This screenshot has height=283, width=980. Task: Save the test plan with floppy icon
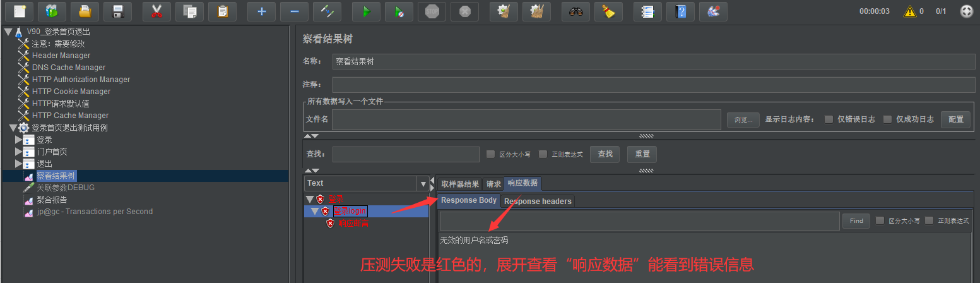117,11
